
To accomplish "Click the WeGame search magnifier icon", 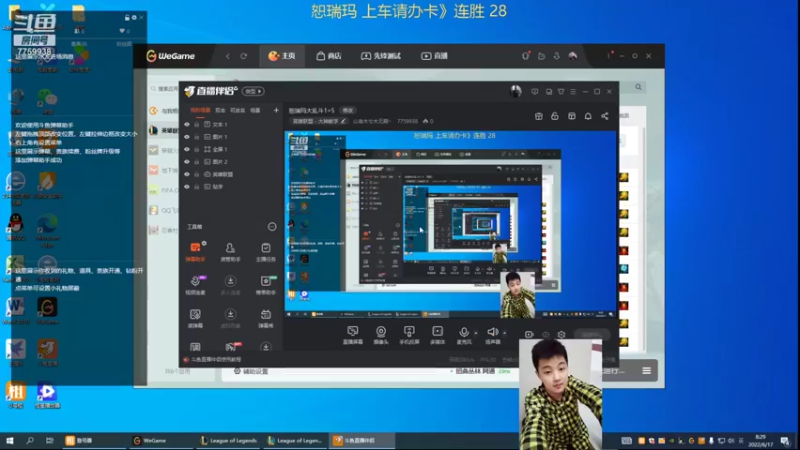I will pos(638,87).
